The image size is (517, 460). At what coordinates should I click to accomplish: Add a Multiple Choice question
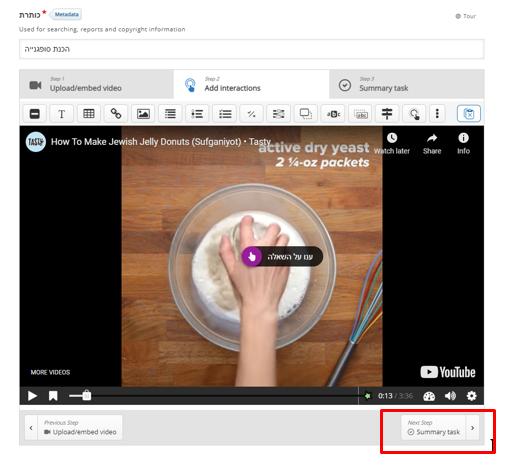pyautogui.click(x=225, y=114)
